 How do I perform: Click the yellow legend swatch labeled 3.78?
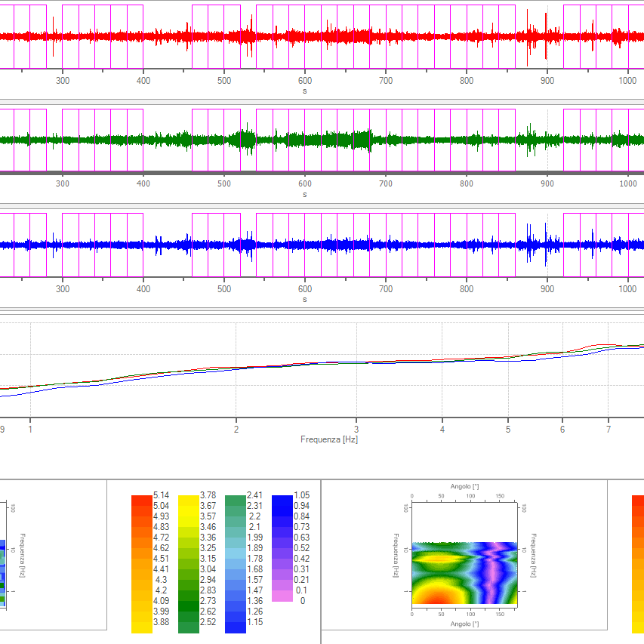coord(188,500)
